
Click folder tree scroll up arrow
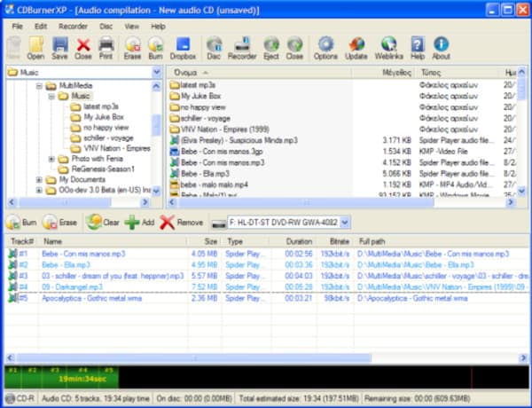click(156, 86)
